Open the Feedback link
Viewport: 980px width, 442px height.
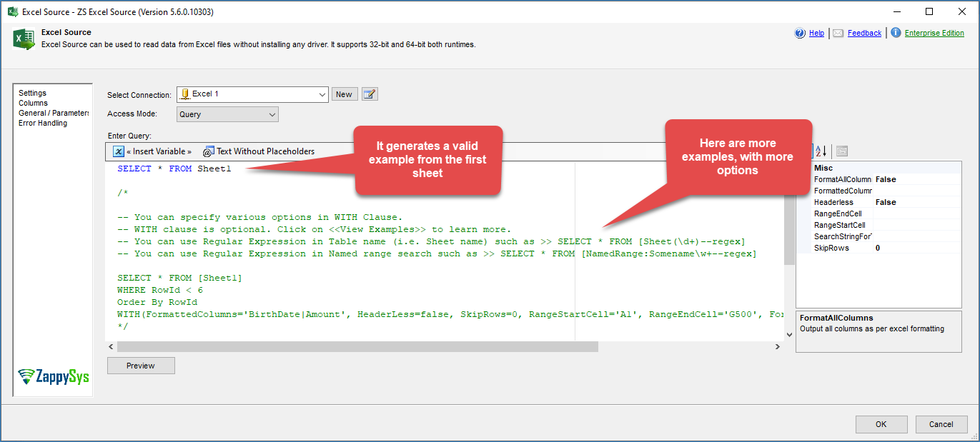coord(864,34)
